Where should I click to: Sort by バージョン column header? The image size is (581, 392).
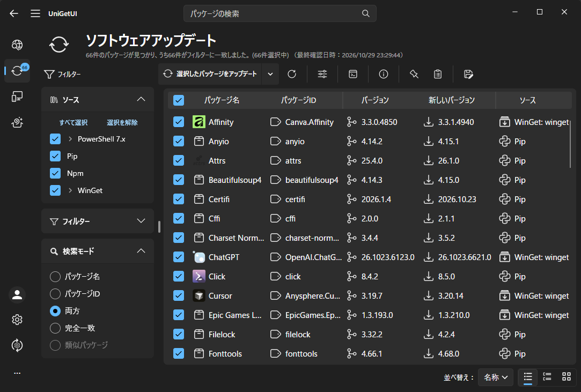pyautogui.click(x=375, y=100)
